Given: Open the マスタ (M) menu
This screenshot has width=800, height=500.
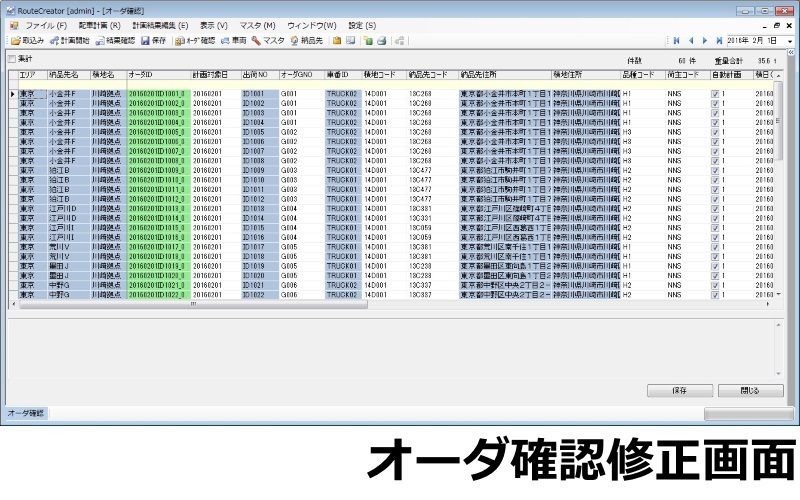Looking at the screenshot, I should pyautogui.click(x=257, y=24).
